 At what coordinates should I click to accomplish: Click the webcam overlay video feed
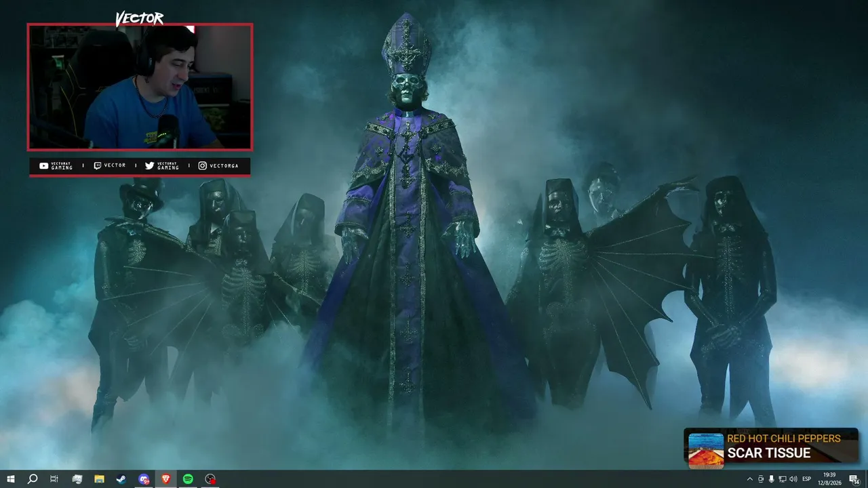pyautogui.click(x=140, y=87)
